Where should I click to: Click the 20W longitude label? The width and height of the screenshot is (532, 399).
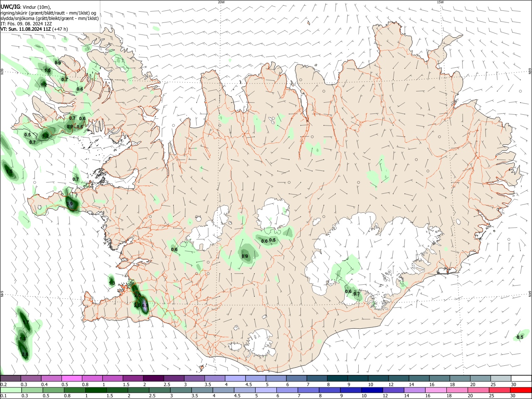pyautogui.click(x=222, y=2)
